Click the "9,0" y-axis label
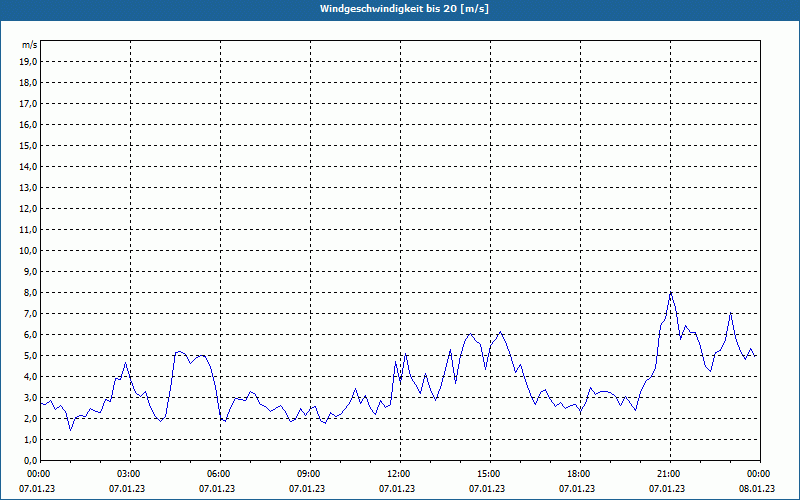This screenshot has width=800, height=500. click(x=31, y=271)
